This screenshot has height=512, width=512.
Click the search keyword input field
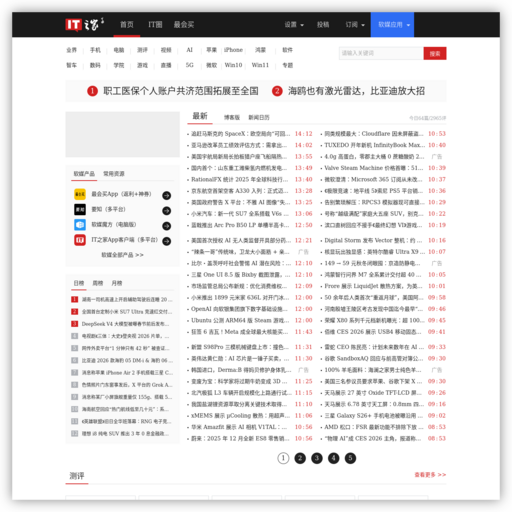tap(381, 53)
